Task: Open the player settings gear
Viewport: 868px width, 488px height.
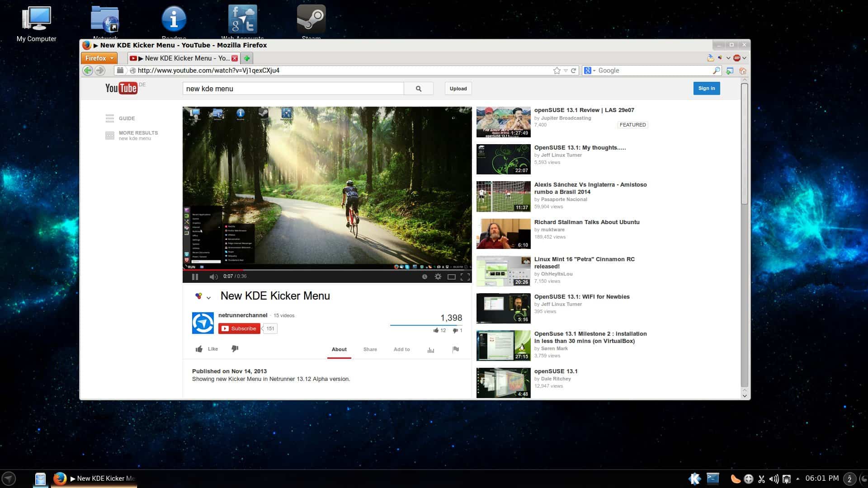Action: pos(438,277)
